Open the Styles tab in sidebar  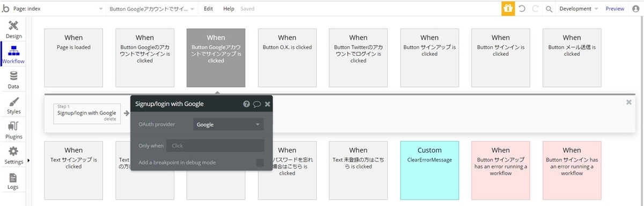(x=13, y=105)
